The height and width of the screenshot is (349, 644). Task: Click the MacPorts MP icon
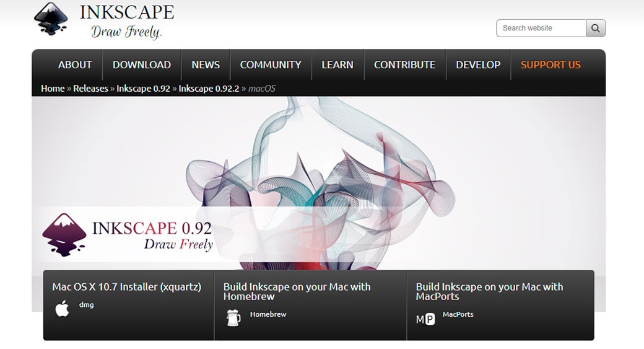point(425,319)
